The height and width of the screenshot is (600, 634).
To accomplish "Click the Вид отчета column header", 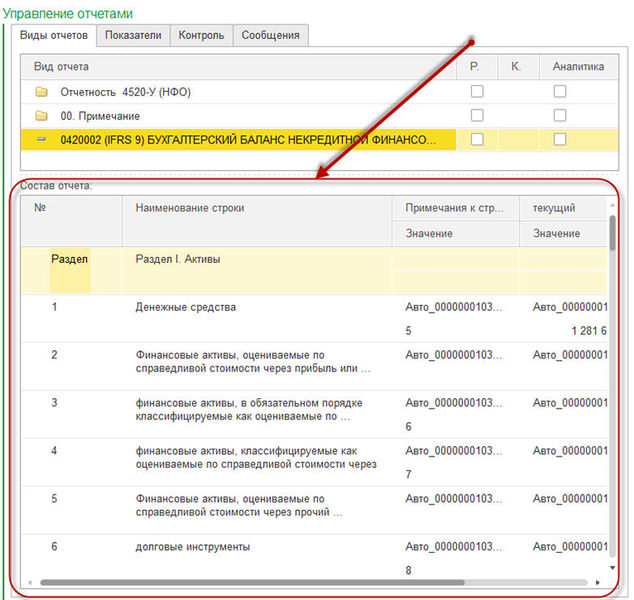I will pyautogui.click(x=62, y=67).
